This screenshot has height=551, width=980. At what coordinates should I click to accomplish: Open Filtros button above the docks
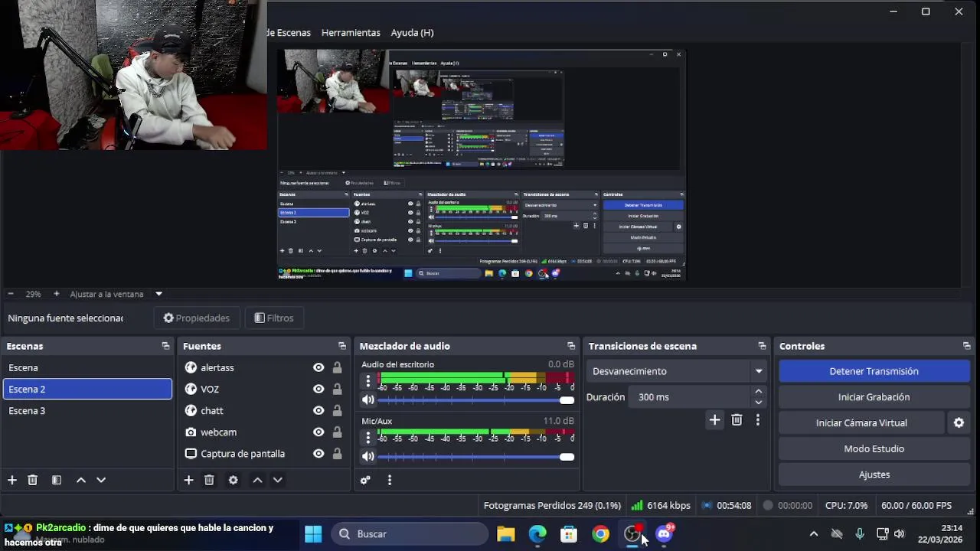(x=274, y=318)
